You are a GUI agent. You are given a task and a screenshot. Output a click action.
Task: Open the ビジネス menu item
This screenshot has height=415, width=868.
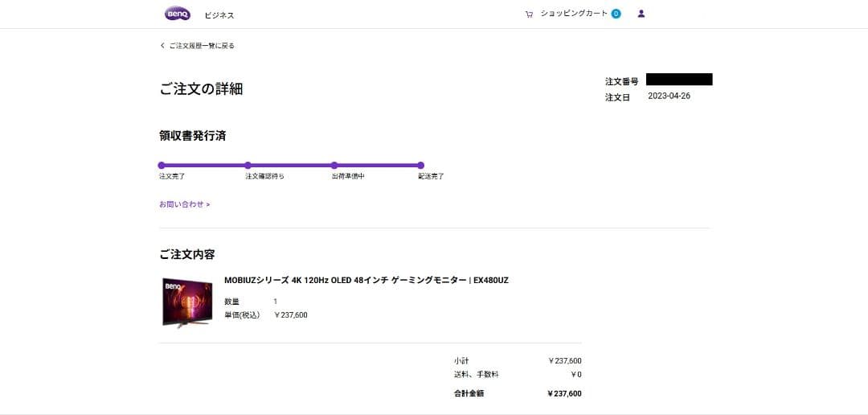click(219, 15)
